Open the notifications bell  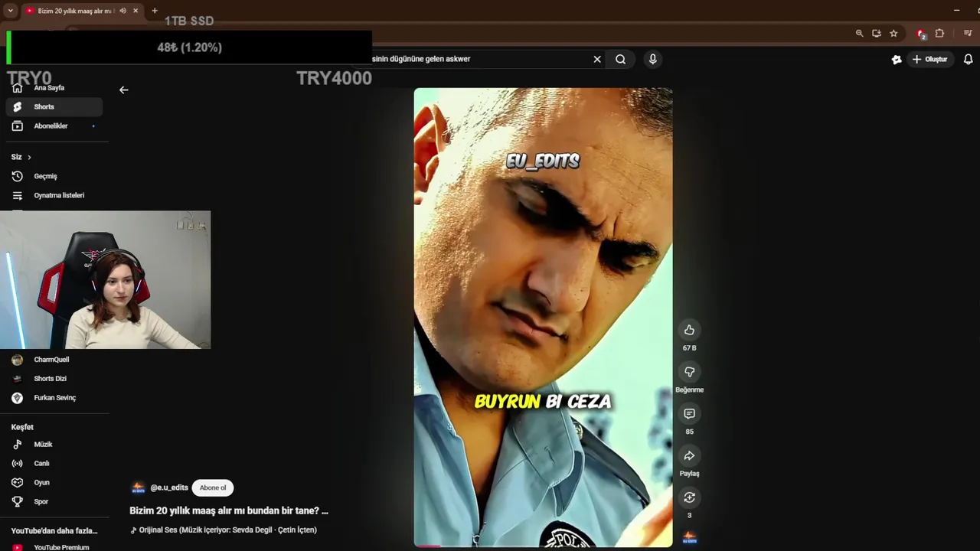(968, 59)
